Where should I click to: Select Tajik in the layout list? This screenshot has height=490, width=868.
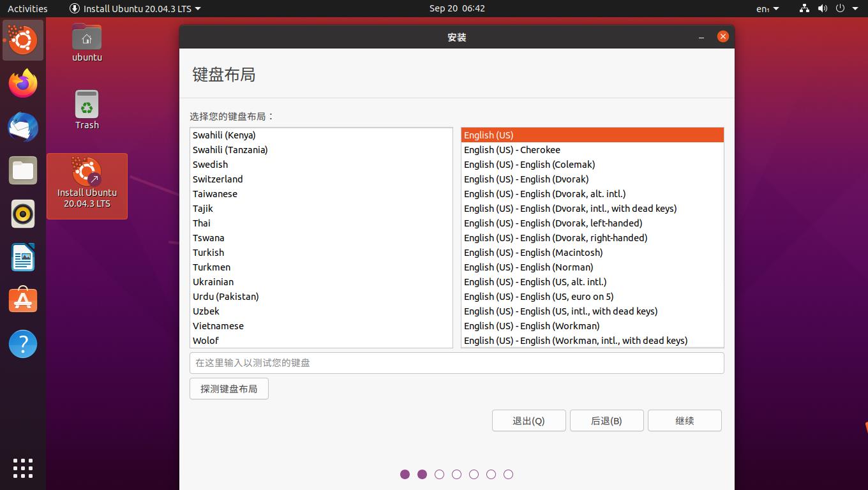coord(321,209)
